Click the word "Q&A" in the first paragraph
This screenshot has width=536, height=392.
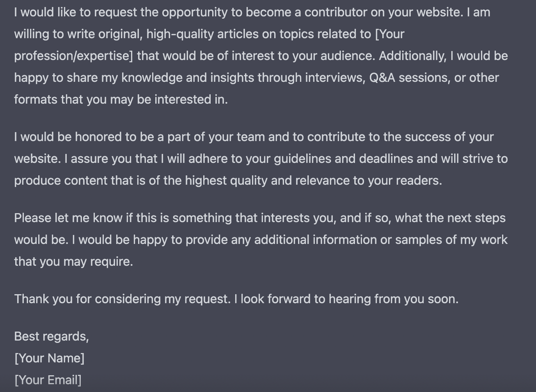382,78
